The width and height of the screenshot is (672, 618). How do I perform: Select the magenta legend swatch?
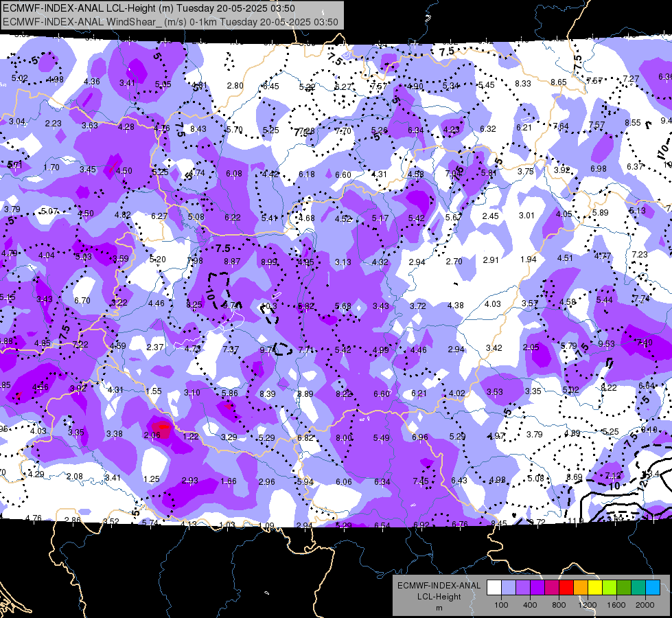click(552, 588)
